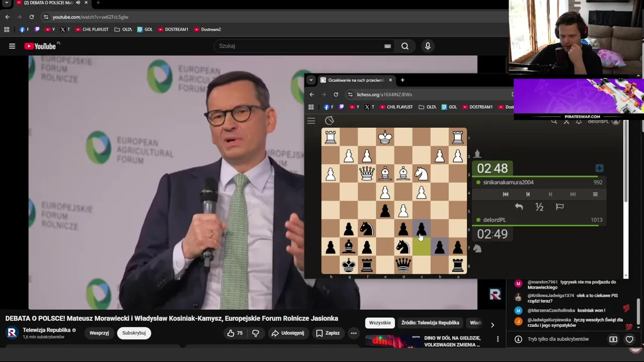Open site information icon in lichess address bar

(350, 95)
